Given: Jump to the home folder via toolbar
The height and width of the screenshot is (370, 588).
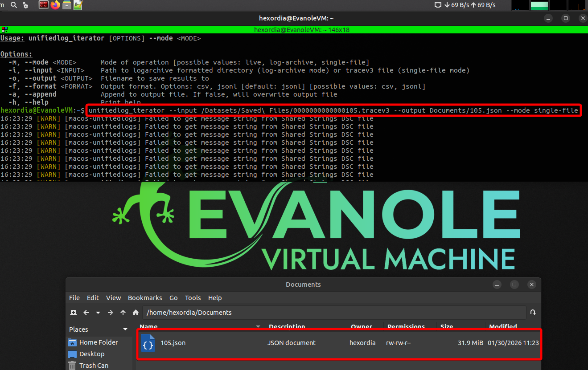Looking at the screenshot, I should click(x=136, y=313).
